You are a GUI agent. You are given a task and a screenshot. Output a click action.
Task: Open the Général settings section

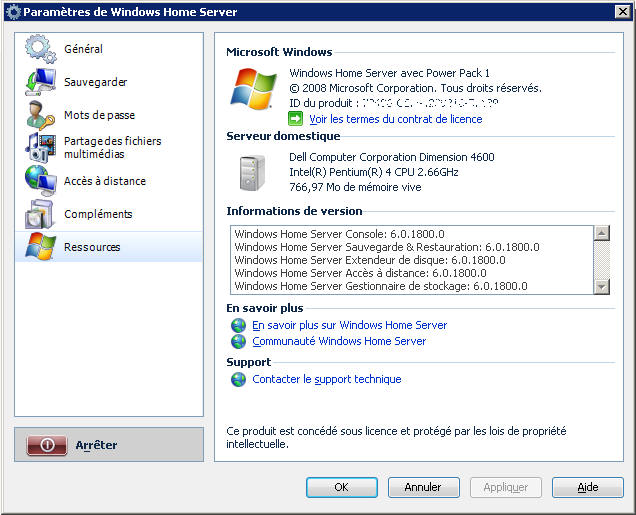pyautogui.click(x=109, y=49)
